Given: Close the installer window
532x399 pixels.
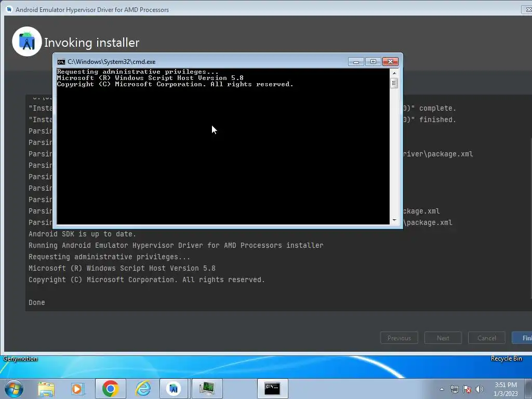Looking at the screenshot, I should point(527,10).
